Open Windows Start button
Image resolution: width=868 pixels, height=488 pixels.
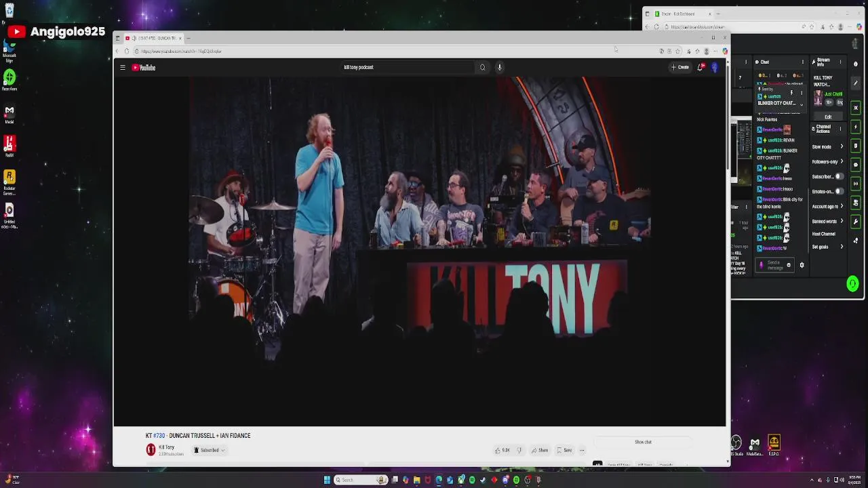327,480
